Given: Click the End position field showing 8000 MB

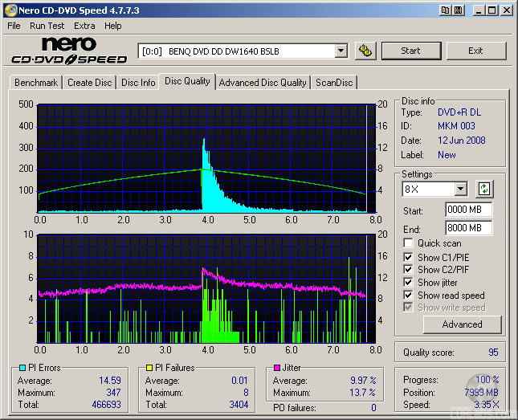Looking at the screenshot, I should coord(468,228).
